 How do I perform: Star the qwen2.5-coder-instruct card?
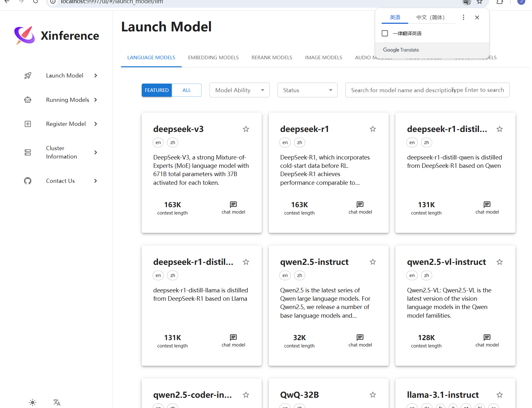click(246, 395)
